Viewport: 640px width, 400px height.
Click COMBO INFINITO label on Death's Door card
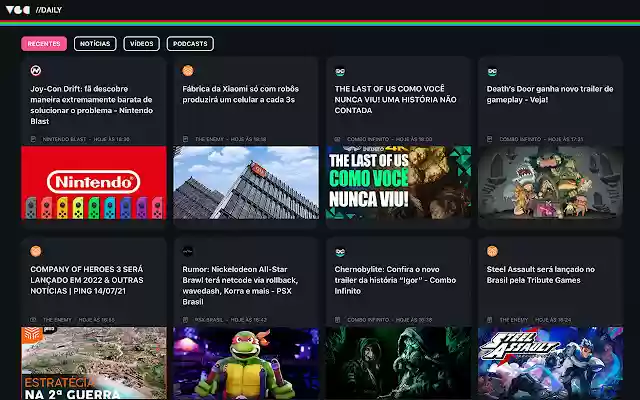coord(520,139)
